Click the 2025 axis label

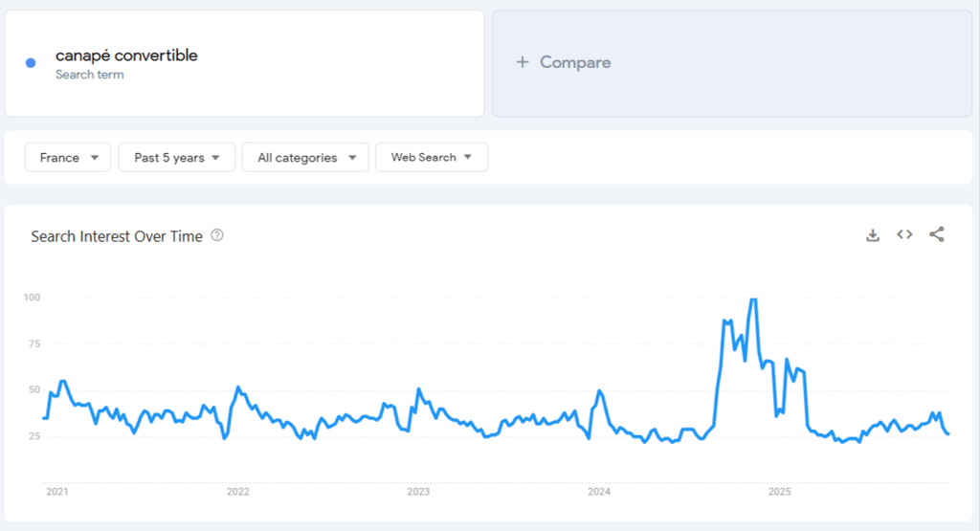point(779,492)
